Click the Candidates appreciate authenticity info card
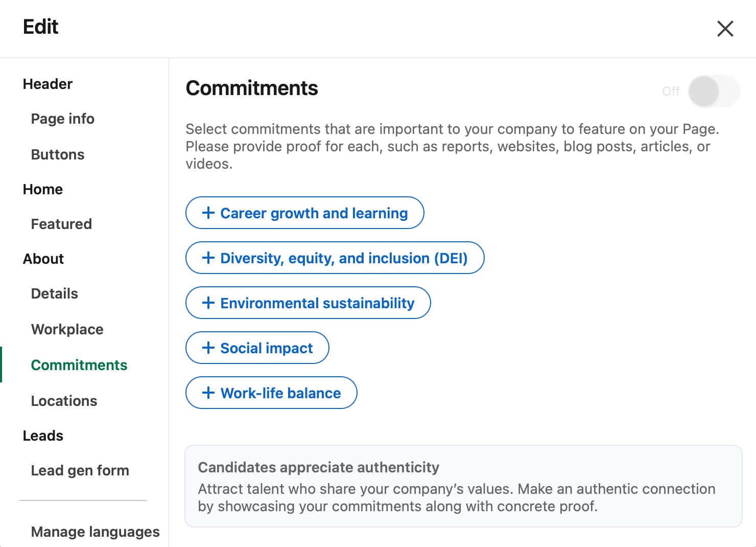Viewport: 756px width, 547px height. [463, 486]
